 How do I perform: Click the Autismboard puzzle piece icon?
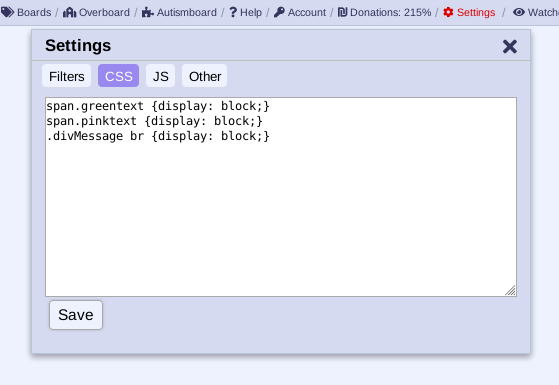148,12
